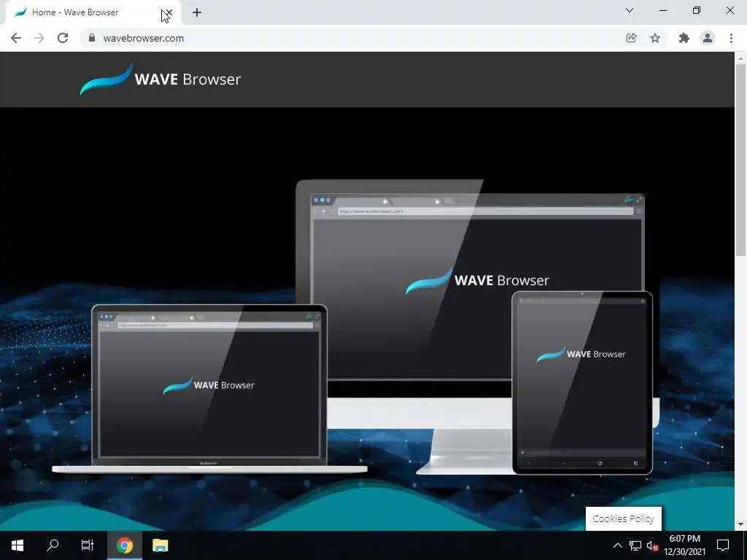747x560 pixels.
Task: Click the scrollbar up arrow
Action: 740,58
